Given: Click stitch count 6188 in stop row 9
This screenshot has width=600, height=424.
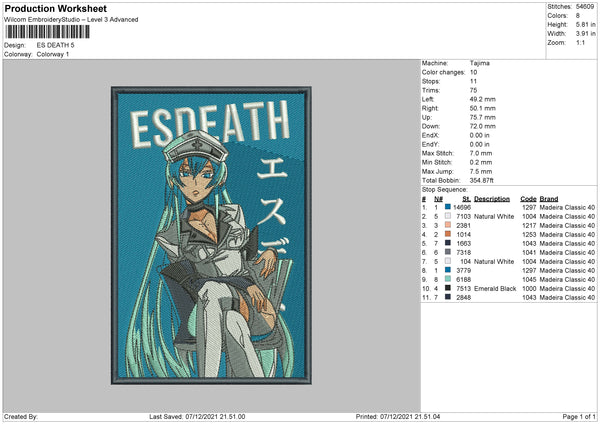Looking at the screenshot, I should point(463,280).
